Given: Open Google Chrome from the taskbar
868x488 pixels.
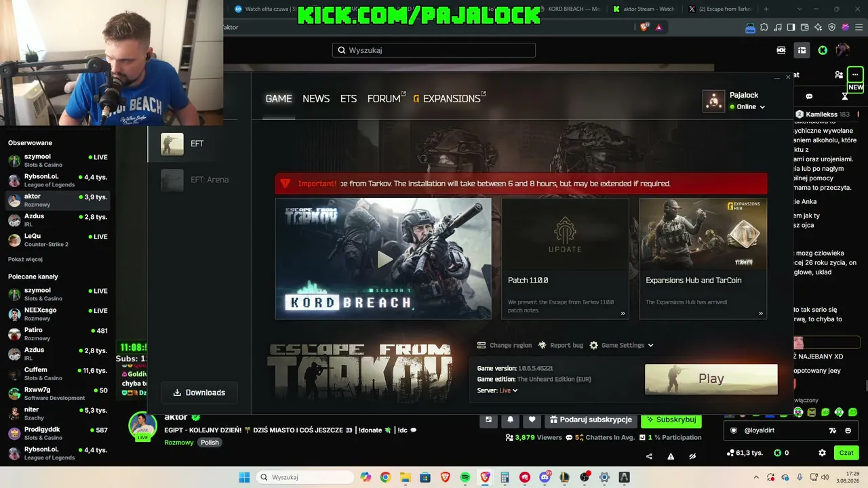Looking at the screenshot, I should pyautogui.click(x=385, y=477).
